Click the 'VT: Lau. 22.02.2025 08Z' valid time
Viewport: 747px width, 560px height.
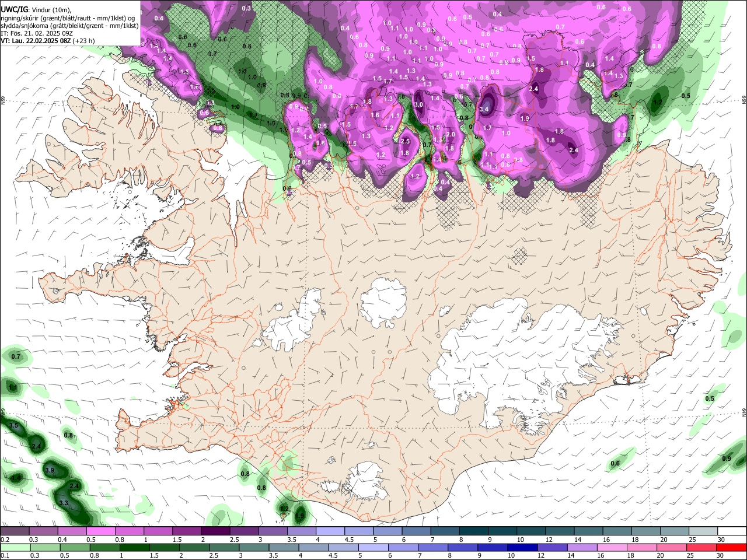coord(36,41)
